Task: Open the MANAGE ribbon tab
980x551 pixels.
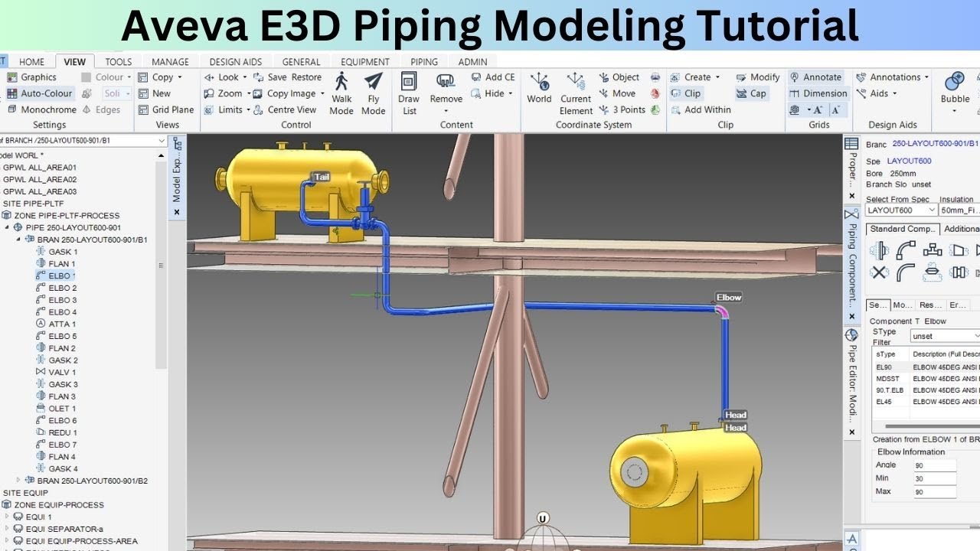Action: [170, 62]
